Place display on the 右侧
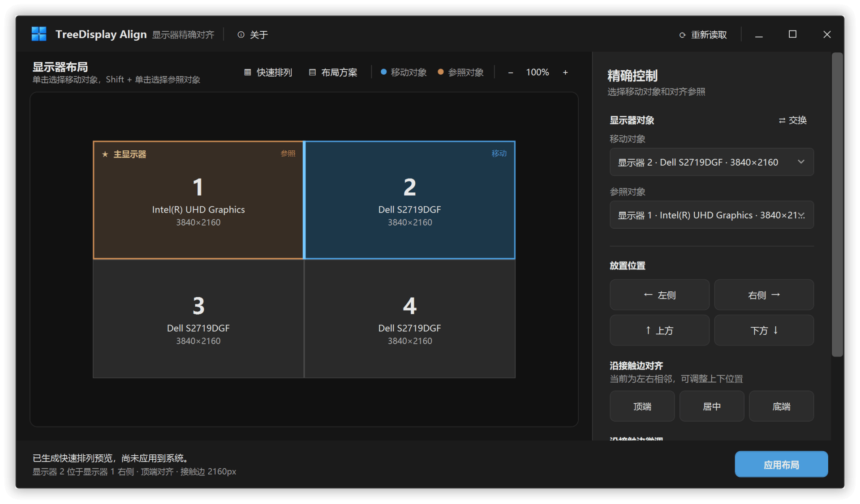 (x=764, y=295)
